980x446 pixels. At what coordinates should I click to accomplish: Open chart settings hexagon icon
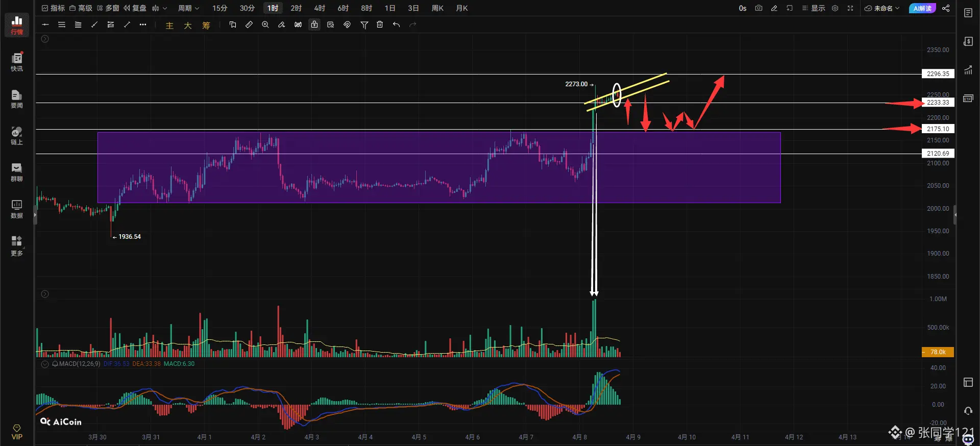coord(835,8)
